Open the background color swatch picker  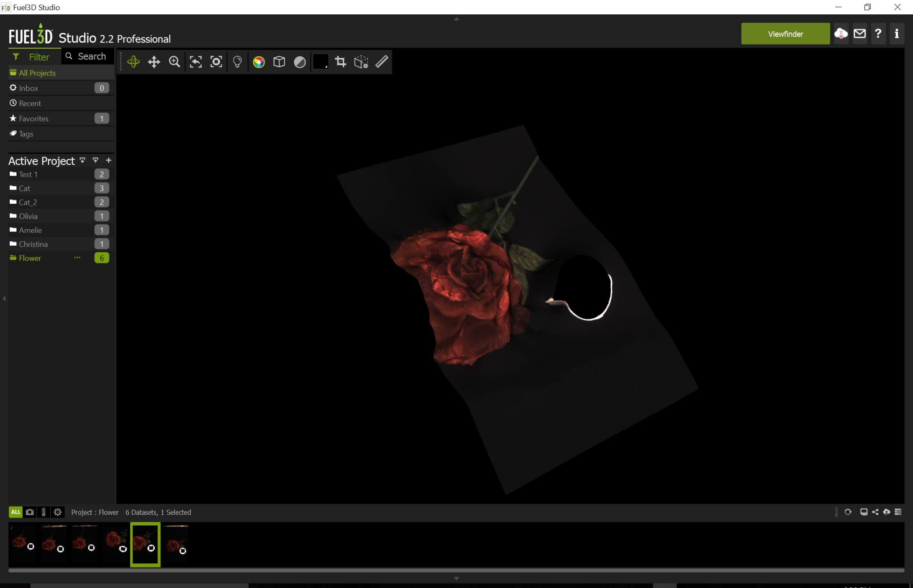click(x=320, y=62)
